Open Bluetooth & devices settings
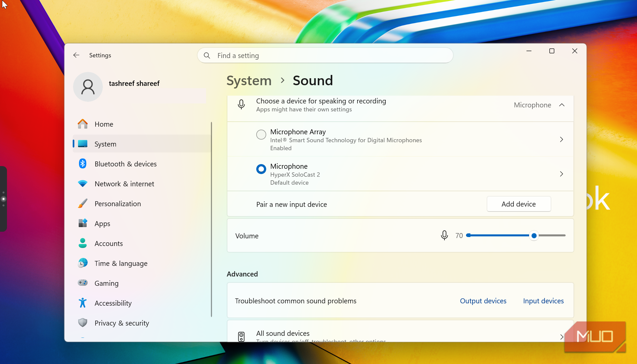 pos(142,164)
